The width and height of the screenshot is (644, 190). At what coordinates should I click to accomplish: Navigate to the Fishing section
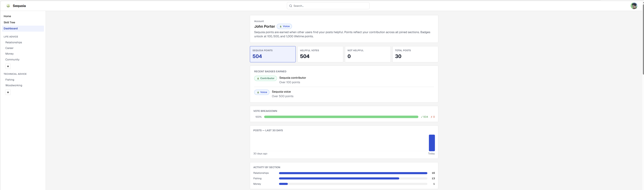[x=10, y=80]
